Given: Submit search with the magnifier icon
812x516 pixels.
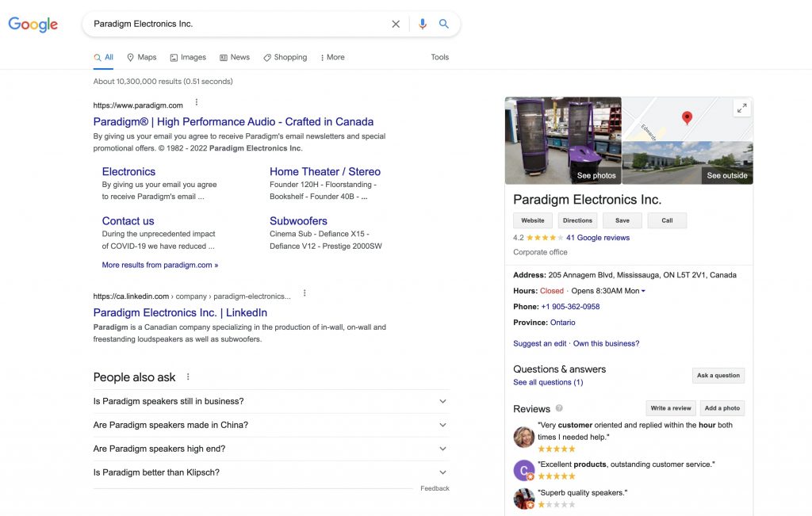Looking at the screenshot, I should point(444,24).
